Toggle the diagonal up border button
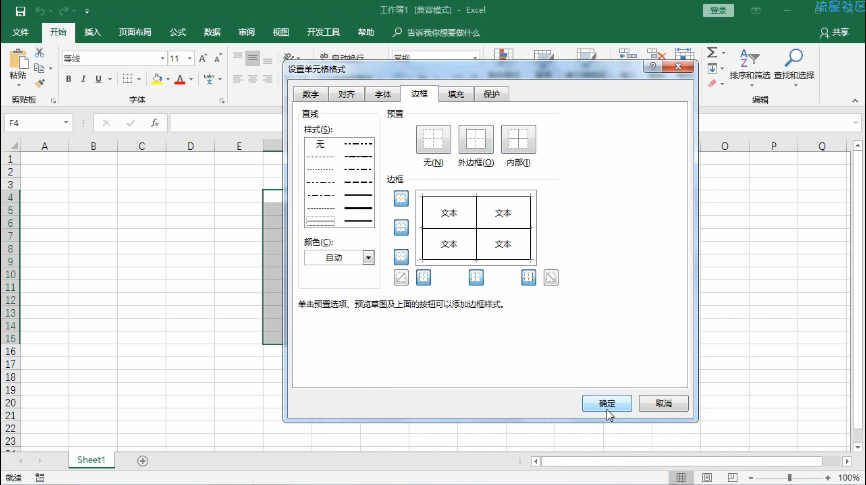 coord(402,277)
